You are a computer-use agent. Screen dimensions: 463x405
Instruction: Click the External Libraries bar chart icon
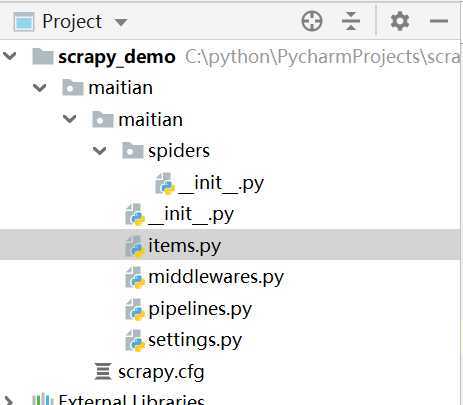coord(43,399)
